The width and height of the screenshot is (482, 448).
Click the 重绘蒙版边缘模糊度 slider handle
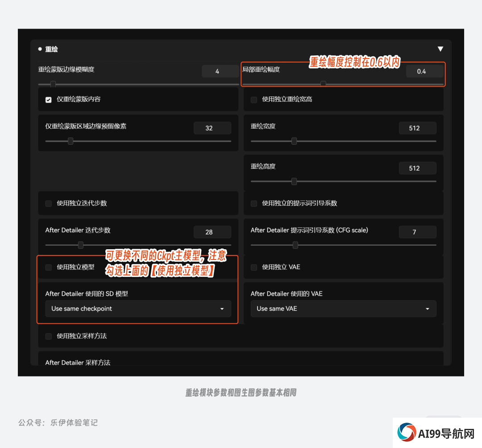click(x=53, y=84)
